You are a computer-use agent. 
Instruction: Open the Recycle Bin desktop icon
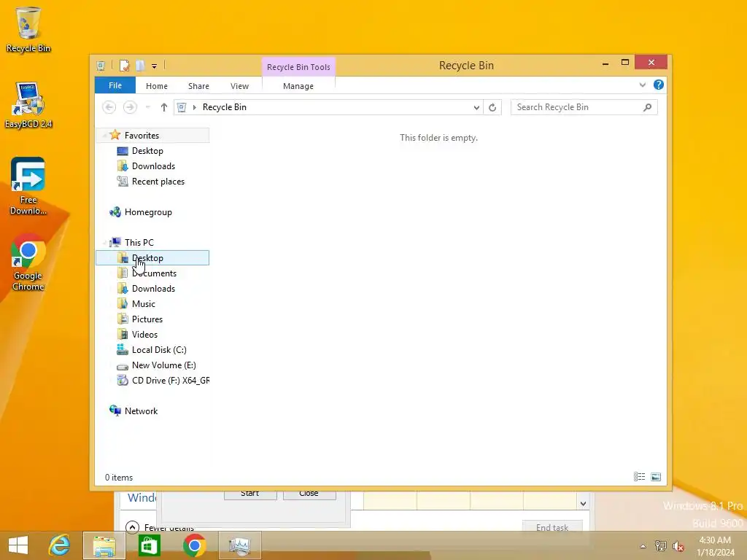[x=28, y=29]
